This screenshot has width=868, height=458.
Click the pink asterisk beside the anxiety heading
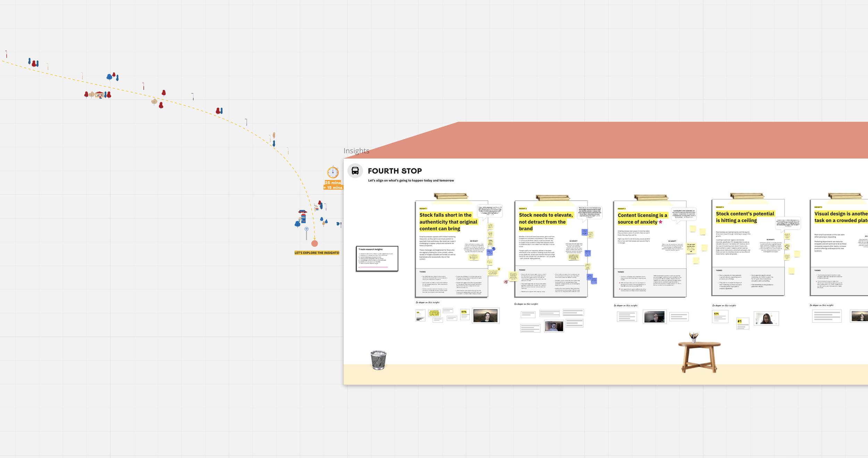pos(660,222)
